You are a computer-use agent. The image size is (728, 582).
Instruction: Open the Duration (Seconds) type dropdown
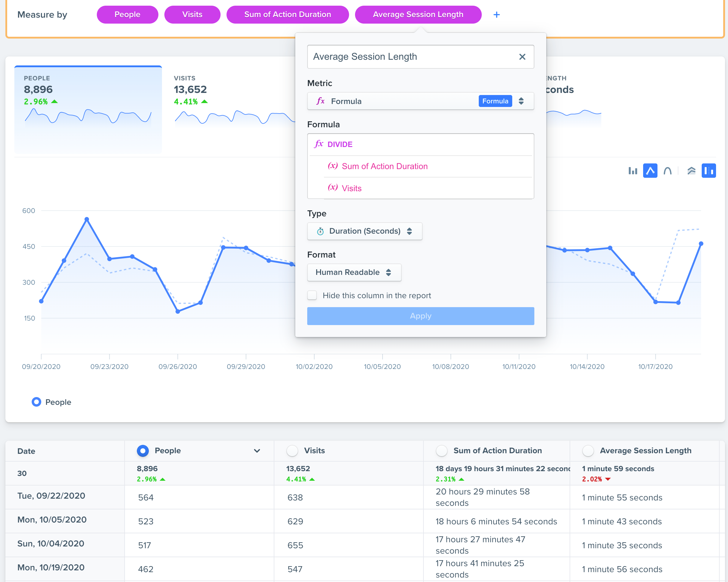[x=364, y=231]
